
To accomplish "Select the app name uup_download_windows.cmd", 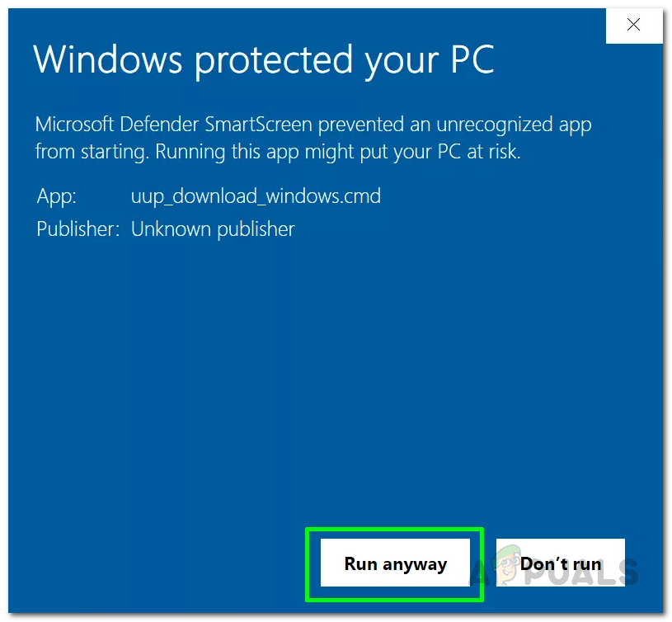I will point(256,197).
